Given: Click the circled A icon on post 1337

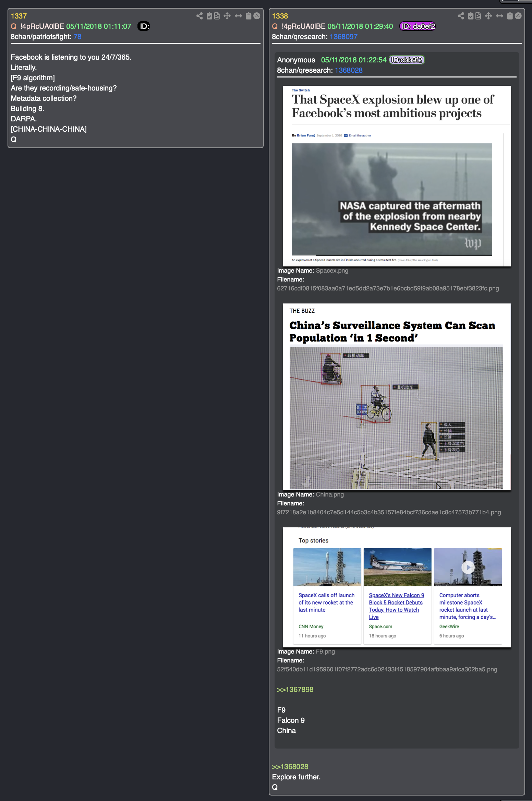Looking at the screenshot, I should (257, 16).
